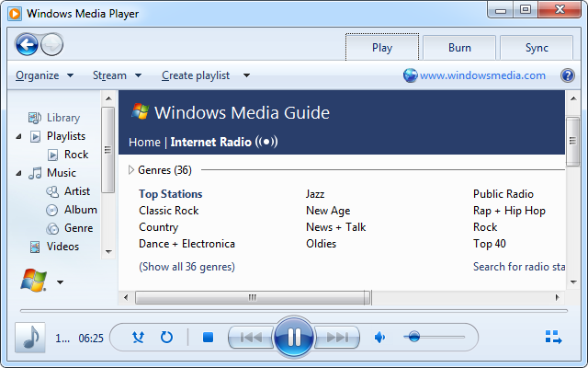Click the Back navigation arrow
This screenshot has height=368, width=588.
28,44
